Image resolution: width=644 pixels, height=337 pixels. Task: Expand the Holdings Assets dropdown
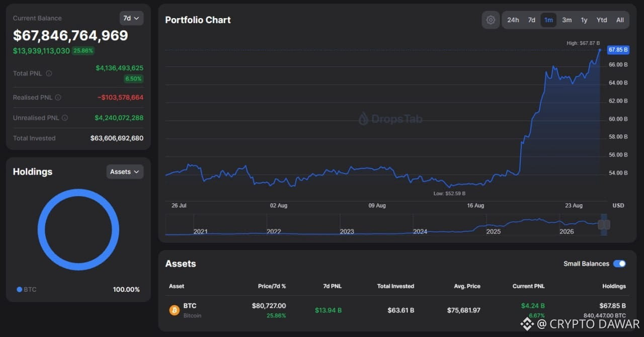click(x=125, y=172)
